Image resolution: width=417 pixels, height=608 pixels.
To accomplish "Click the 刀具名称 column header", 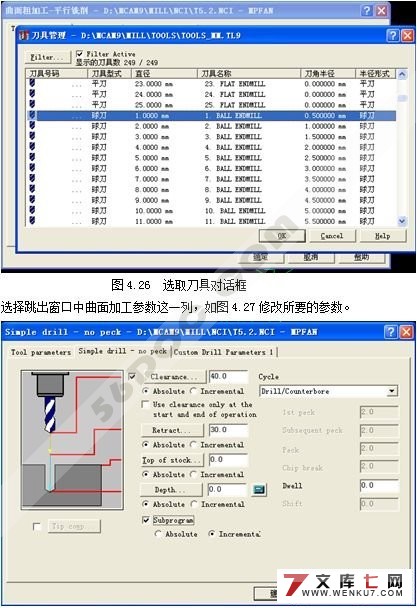I will (249, 74).
